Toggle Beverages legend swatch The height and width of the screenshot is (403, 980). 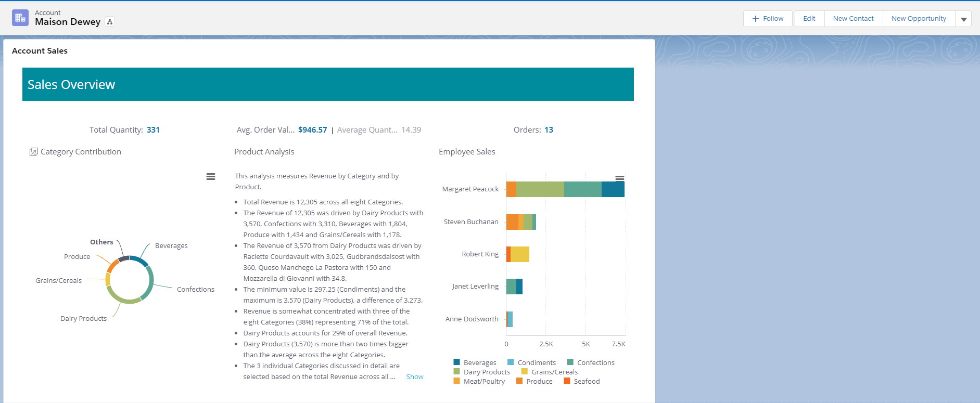click(x=456, y=362)
